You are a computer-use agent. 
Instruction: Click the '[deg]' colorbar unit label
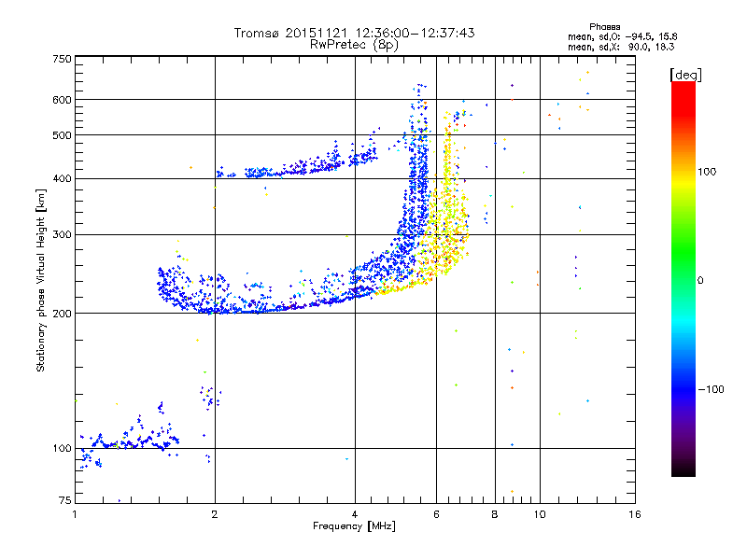click(685, 75)
